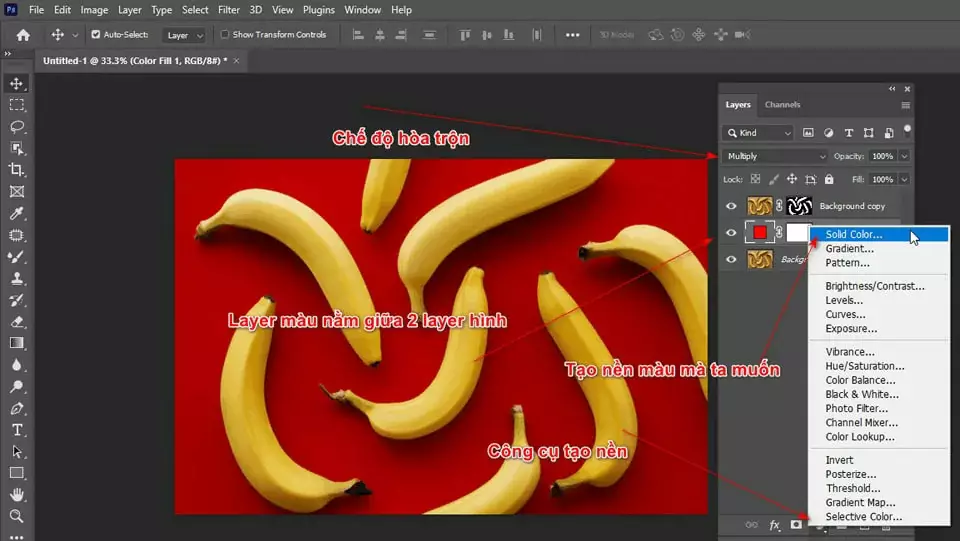Select the Eraser tool
960x541 pixels.
pyautogui.click(x=17, y=321)
